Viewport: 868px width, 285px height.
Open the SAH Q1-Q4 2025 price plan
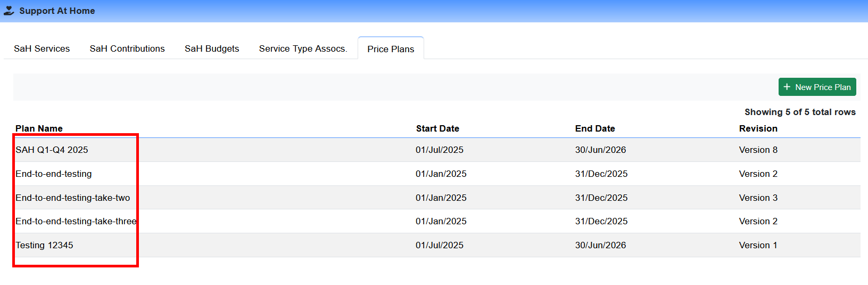52,150
